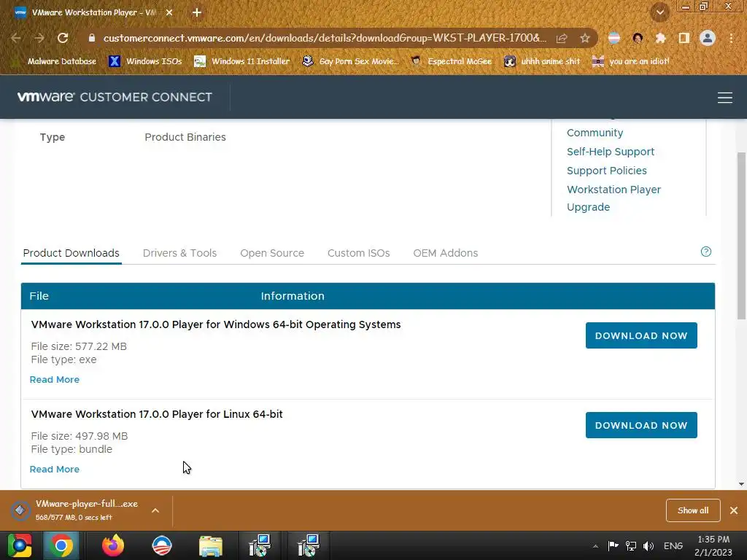Select the Product Downloads tab
This screenshot has height=560, width=747.
[71, 253]
